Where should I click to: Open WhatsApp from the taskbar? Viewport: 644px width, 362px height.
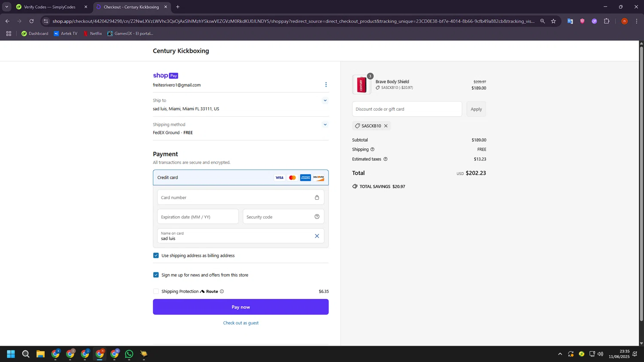[129, 354]
